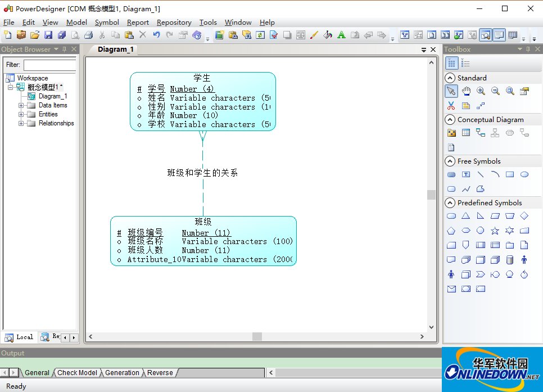The width and height of the screenshot is (543, 392).
Task: Switch Toolbox to list view
Action: pyautogui.click(x=466, y=64)
